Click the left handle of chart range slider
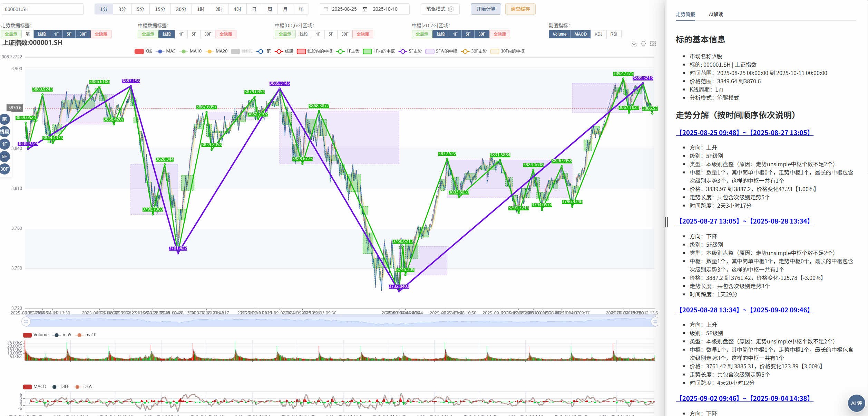Viewport: 868px width, 416px height. pyautogui.click(x=26, y=322)
